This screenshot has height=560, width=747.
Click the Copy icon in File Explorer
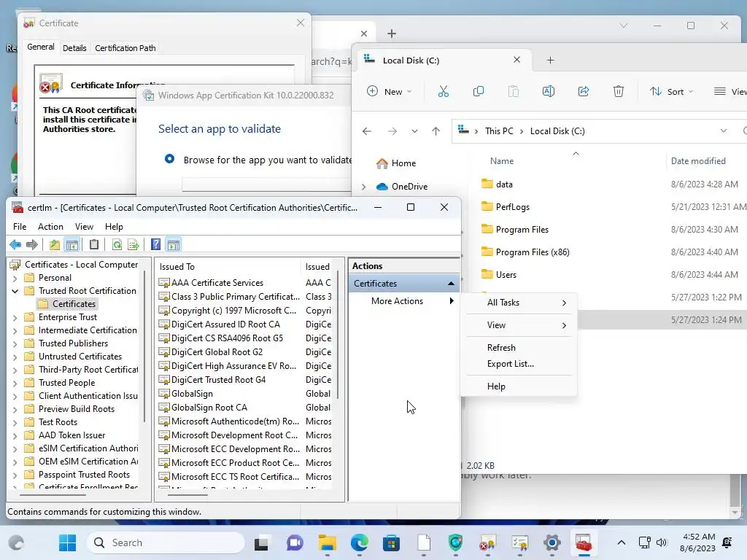[479, 91]
